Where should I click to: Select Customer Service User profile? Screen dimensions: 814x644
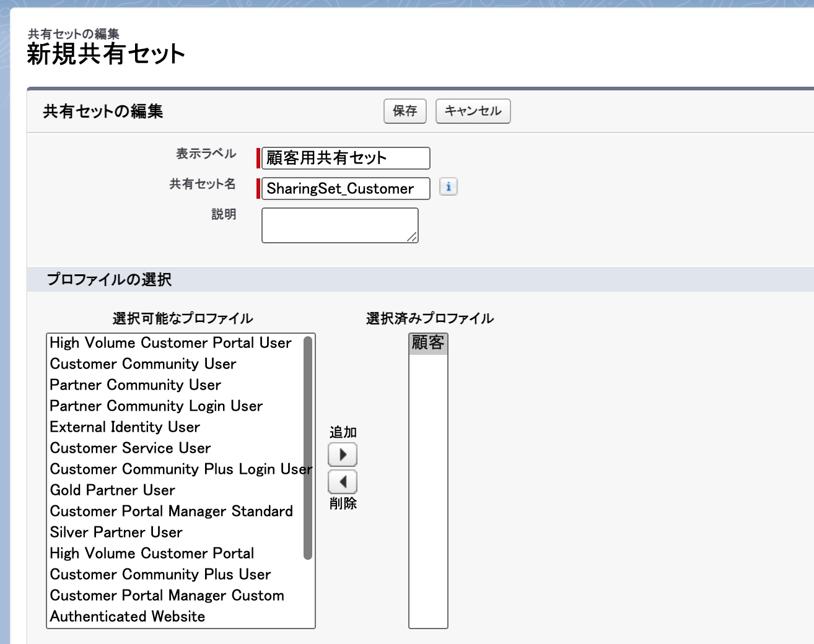[x=175, y=448]
